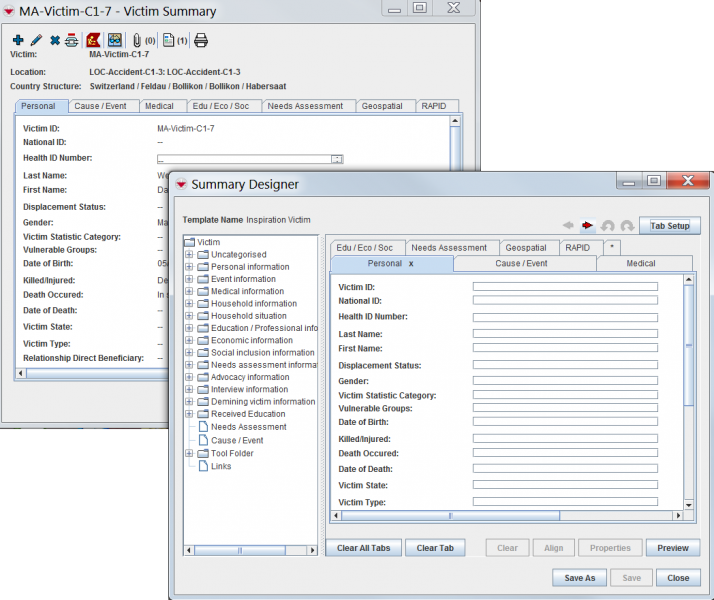Expand the Medical information folder
The height and width of the screenshot is (600, 714).
[x=189, y=291]
